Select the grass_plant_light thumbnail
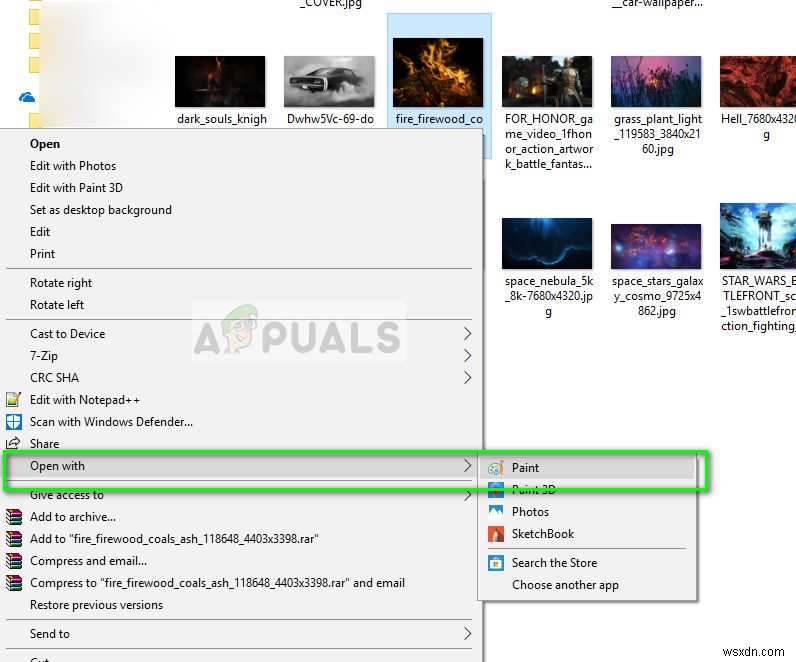 [656, 81]
